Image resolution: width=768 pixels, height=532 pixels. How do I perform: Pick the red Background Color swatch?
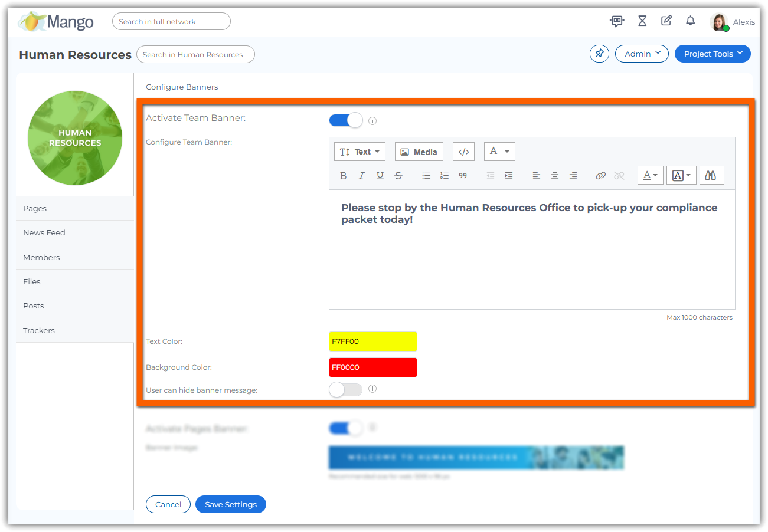(x=372, y=367)
